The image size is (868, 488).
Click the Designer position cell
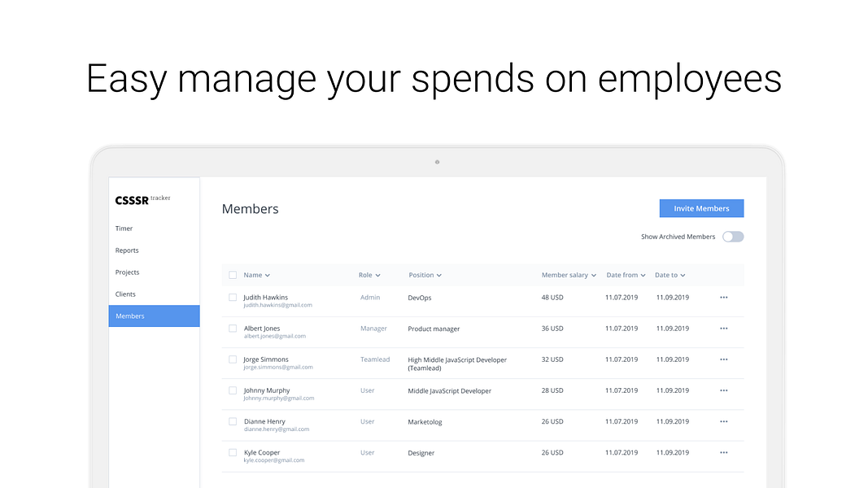click(x=421, y=452)
